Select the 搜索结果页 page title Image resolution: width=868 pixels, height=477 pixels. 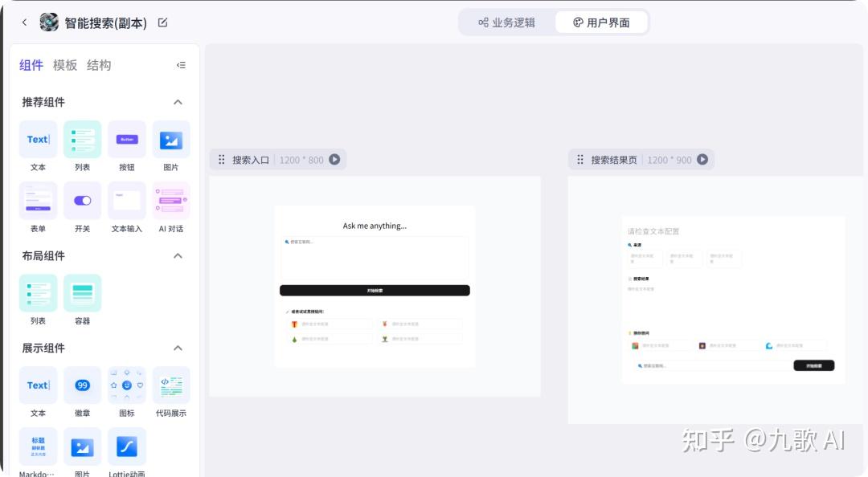coord(614,160)
